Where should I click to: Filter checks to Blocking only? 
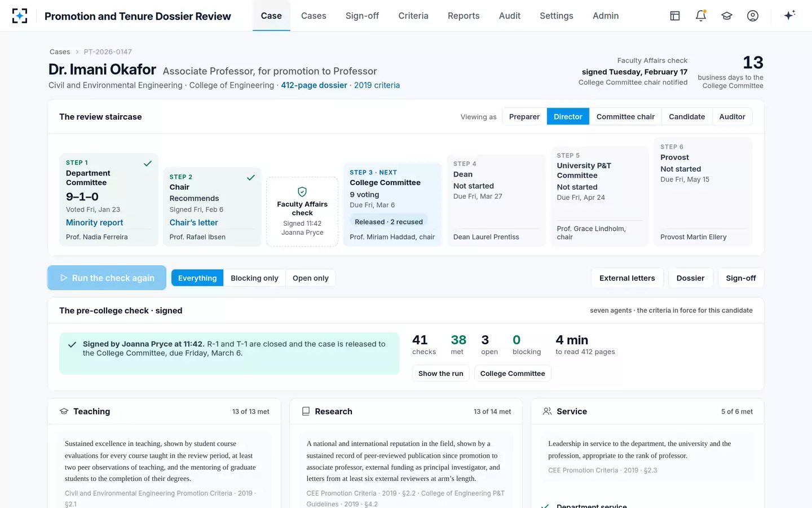254,278
